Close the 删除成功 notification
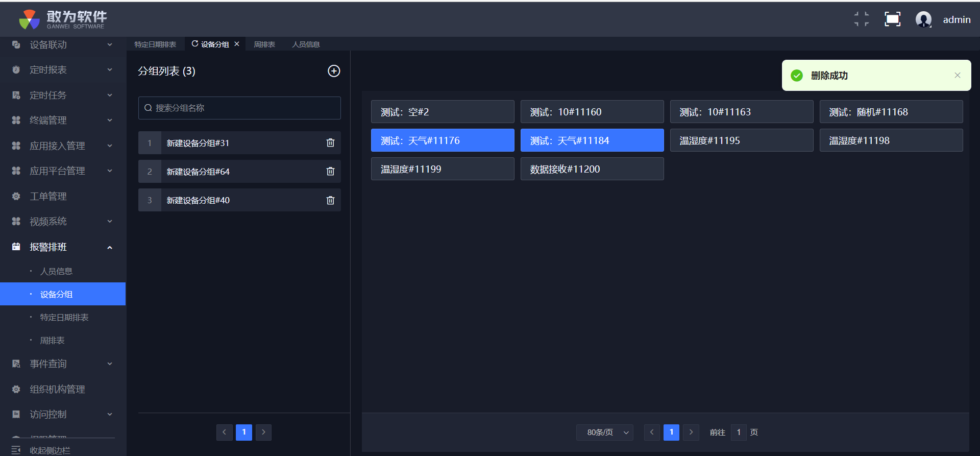The width and height of the screenshot is (980, 456). (x=958, y=76)
